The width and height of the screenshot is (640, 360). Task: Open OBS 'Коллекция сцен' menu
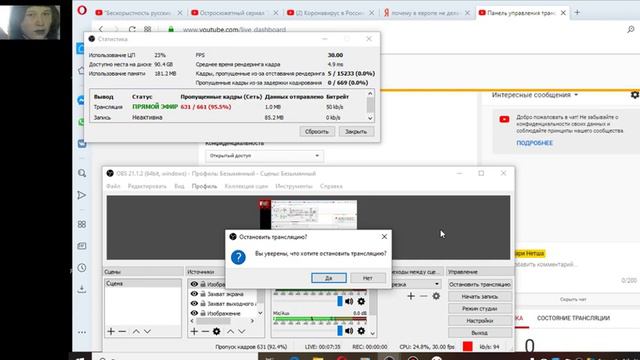246,186
